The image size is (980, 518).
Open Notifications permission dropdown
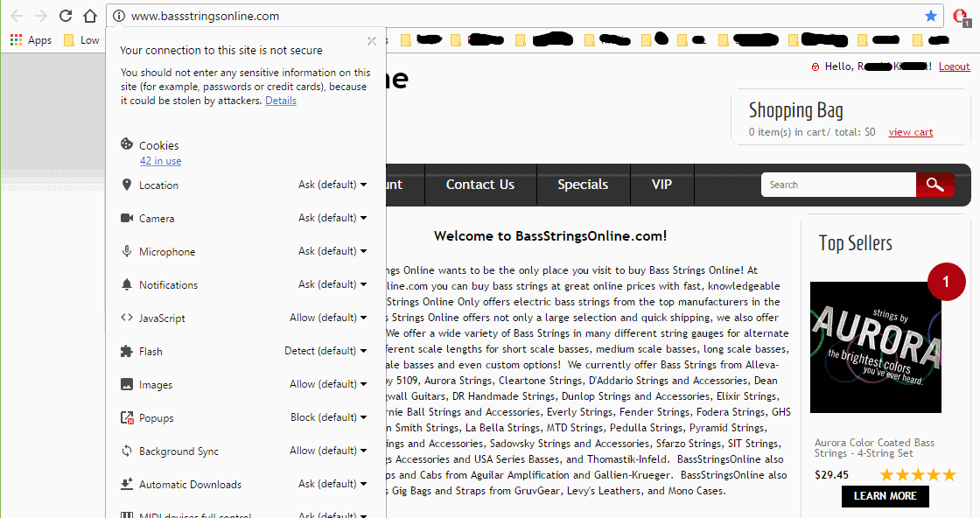click(x=332, y=283)
